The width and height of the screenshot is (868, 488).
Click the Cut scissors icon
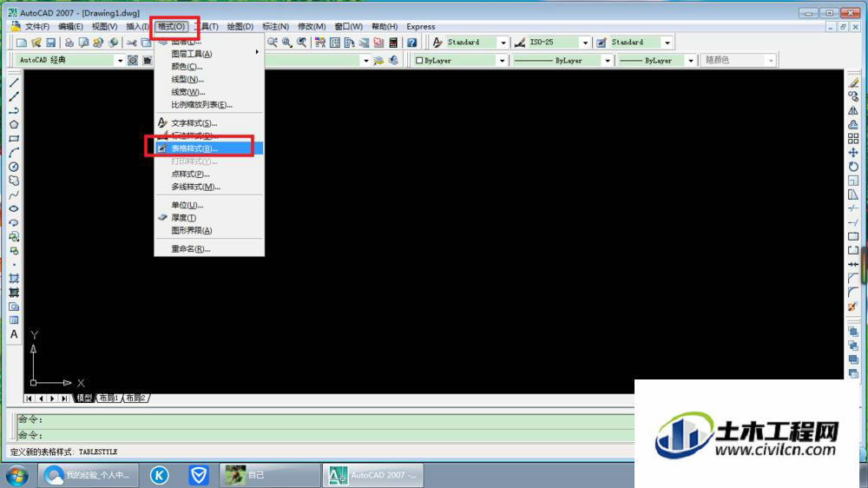coord(131,42)
